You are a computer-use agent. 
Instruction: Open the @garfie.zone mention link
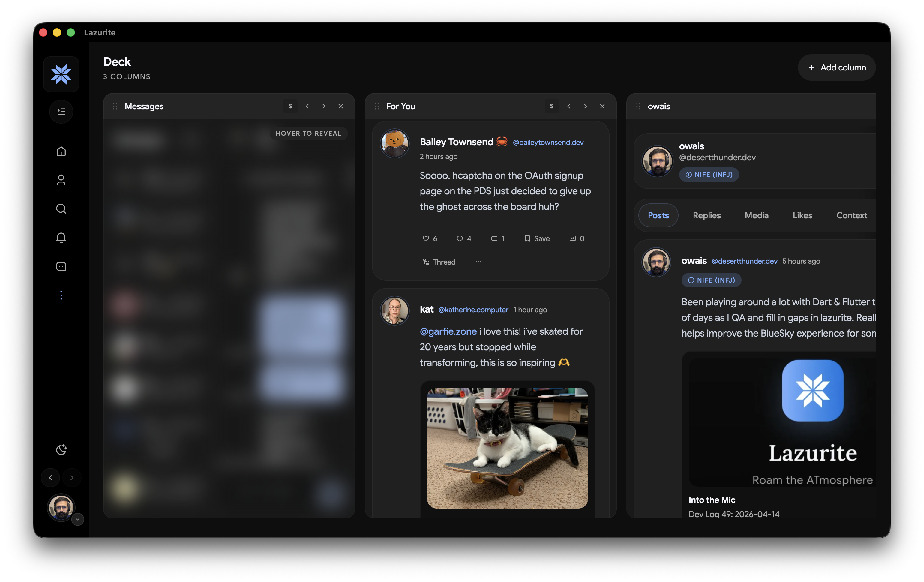(x=448, y=331)
